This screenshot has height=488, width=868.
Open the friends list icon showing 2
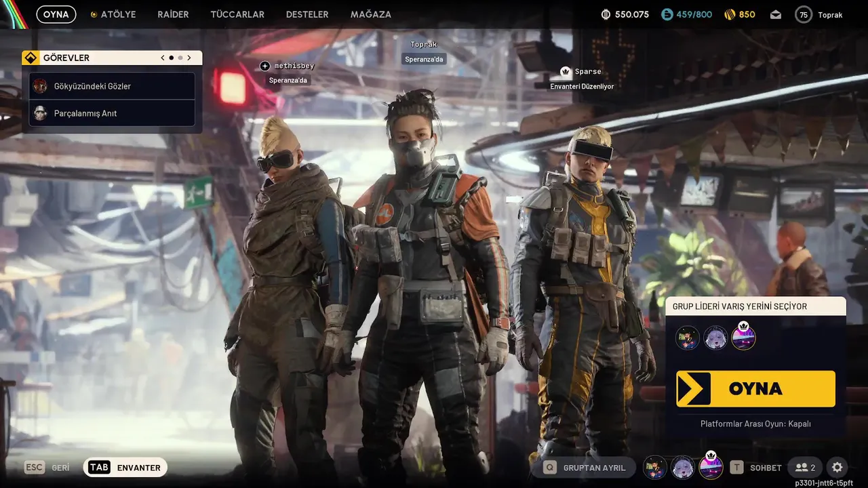click(806, 468)
